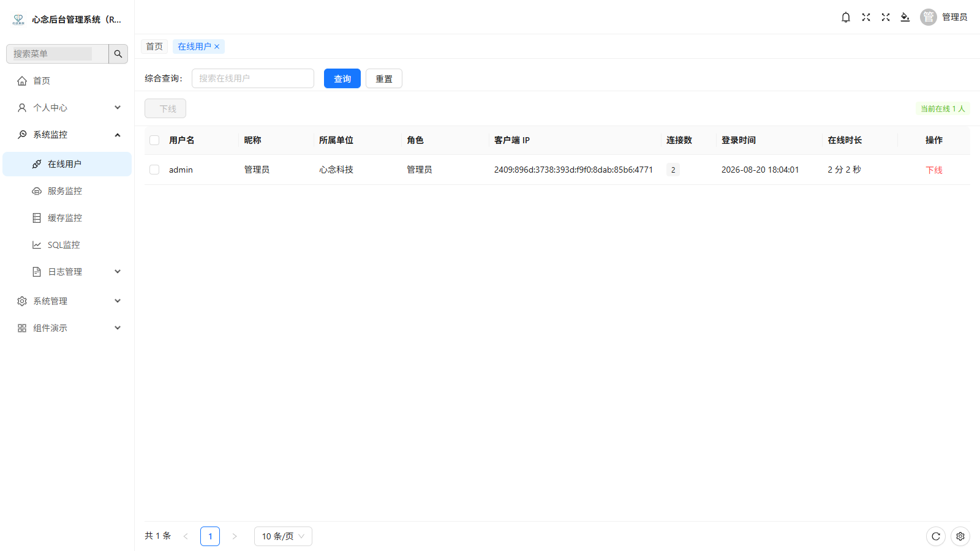Click the system monitoring icon
Viewport: 980px width, 551px height.
pos(22,135)
